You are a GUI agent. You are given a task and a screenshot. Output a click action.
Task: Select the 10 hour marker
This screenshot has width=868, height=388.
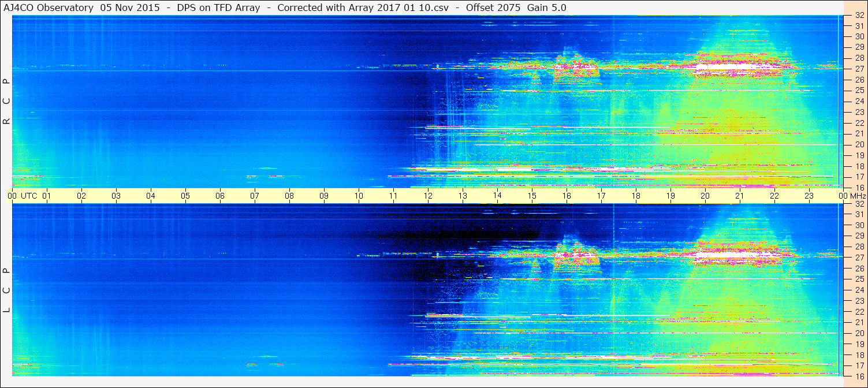(x=359, y=196)
